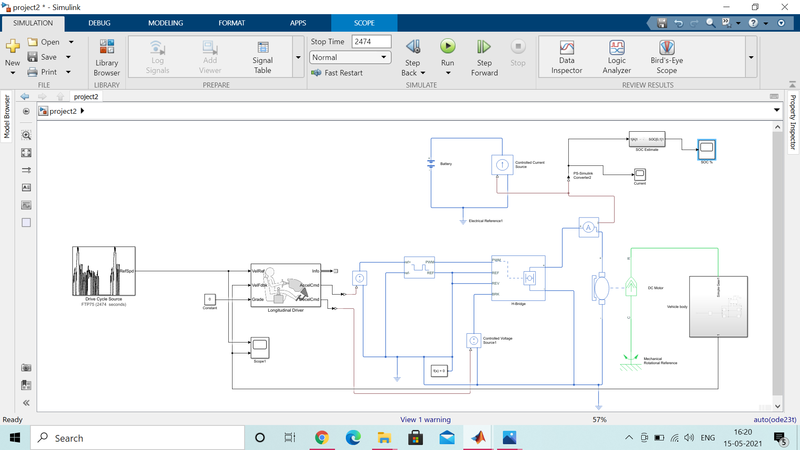800x450 pixels.
Task: Open simulation mode Normal dropdown
Action: click(350, 57)
